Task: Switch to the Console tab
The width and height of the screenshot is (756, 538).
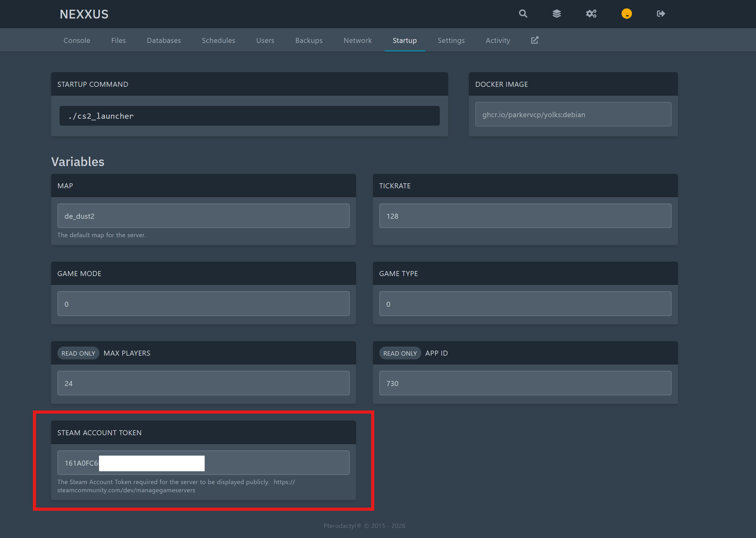Action: pyautogui.click(x=77, y=40)
